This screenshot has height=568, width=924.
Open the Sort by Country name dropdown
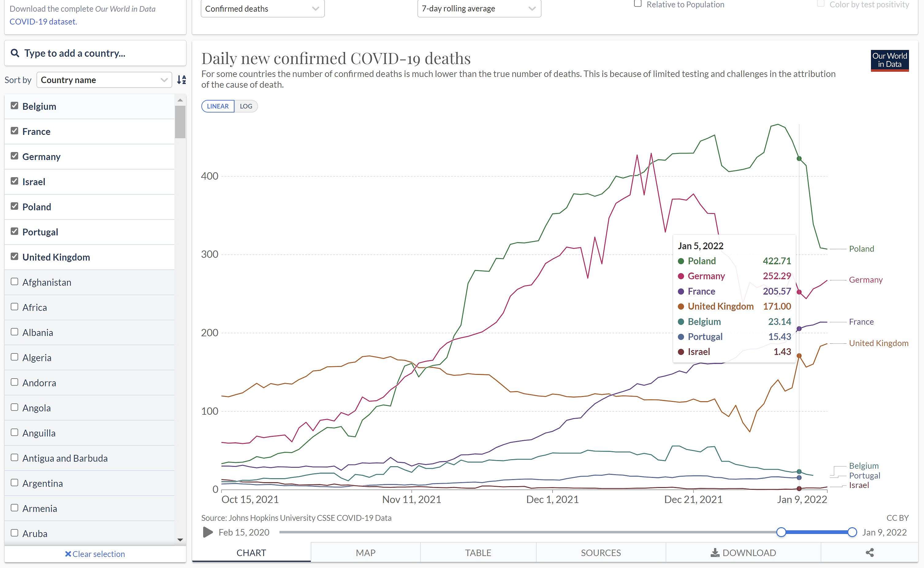104,80
